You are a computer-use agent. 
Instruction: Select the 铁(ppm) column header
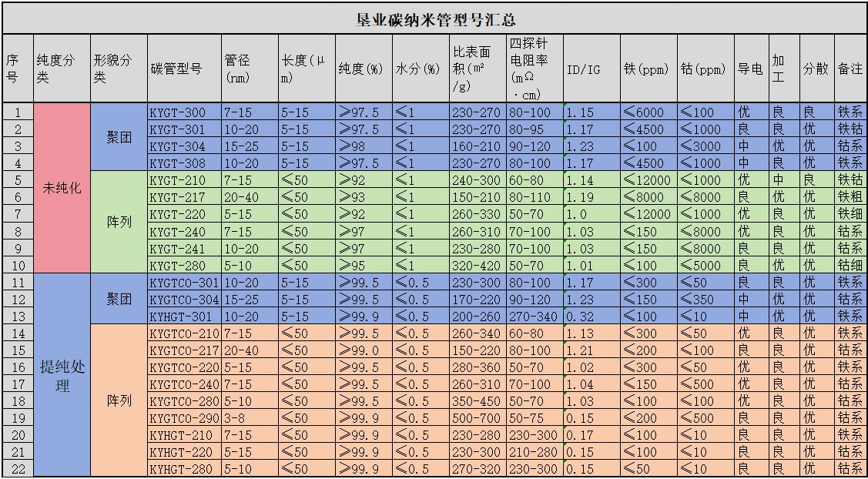click(x=648, y=68)
